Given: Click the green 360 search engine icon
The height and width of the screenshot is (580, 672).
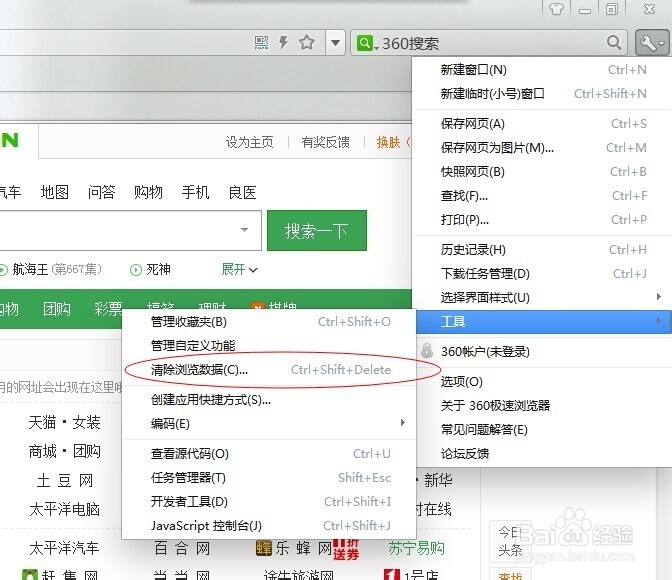Looking at the screenshot, I should pyautogui.click(x=365, y=43).
